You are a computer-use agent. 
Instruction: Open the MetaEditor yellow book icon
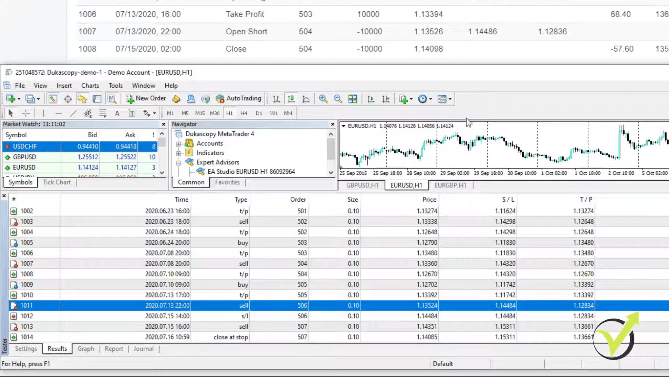176,99
